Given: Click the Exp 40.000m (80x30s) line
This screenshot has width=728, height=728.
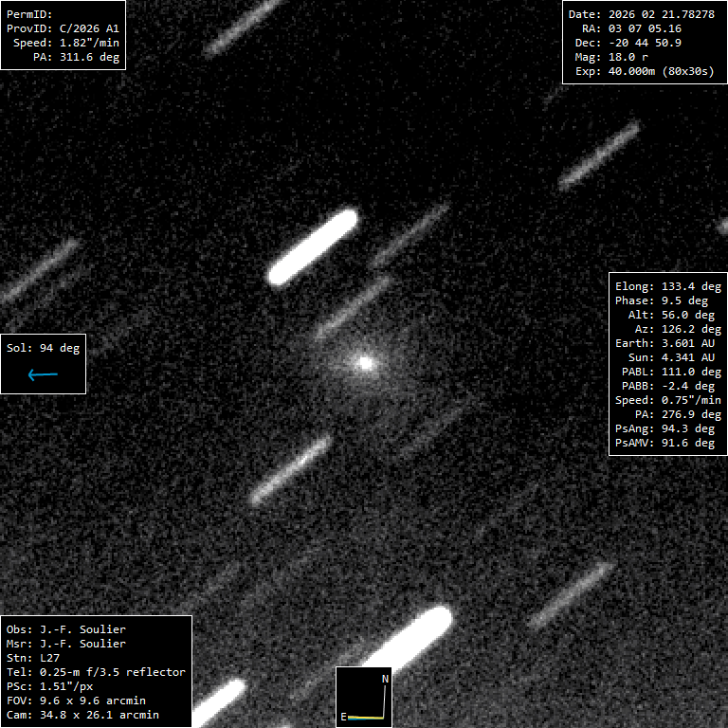Looking at the screenshot, I should point(641,71).
